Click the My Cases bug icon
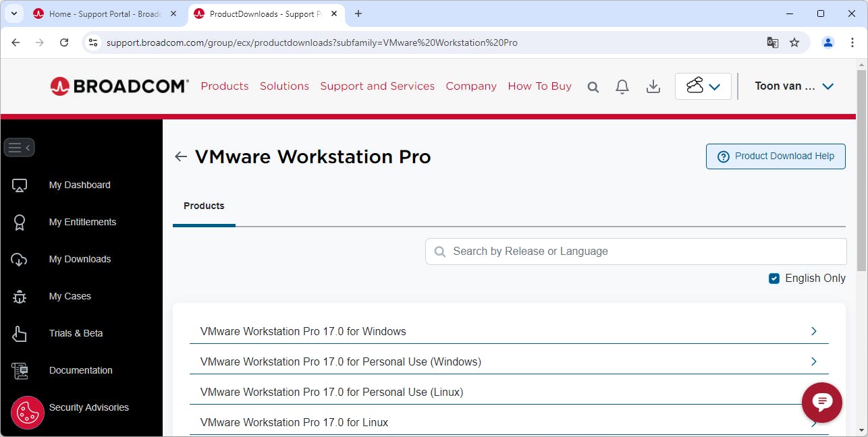The height and width of the screenshot is (437, 868). (20, 297)
